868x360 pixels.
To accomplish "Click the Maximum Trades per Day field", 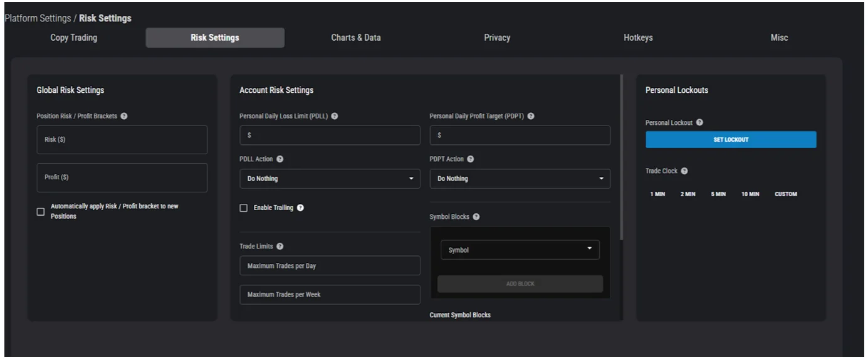I will coord(330,266).
